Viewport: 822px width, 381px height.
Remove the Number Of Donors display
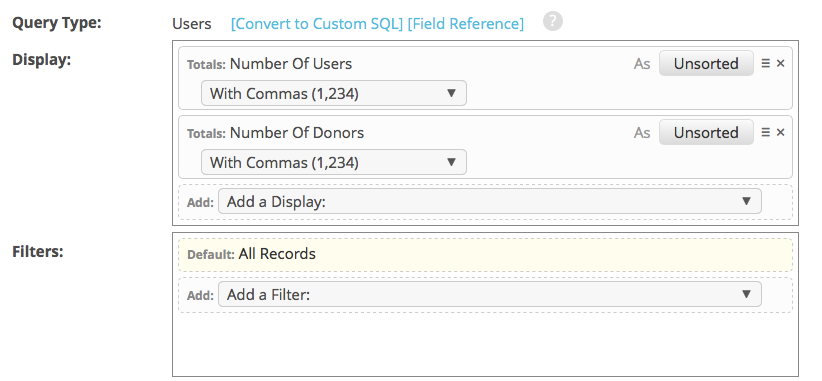[781, 133]
